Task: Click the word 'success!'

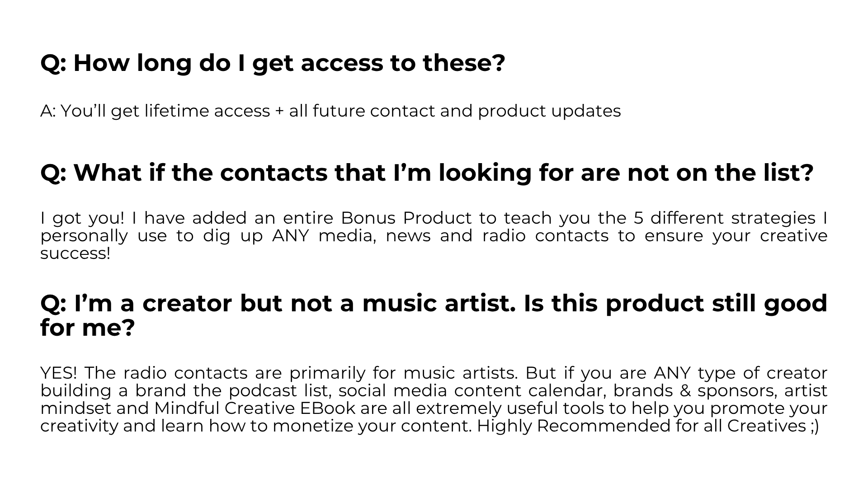Action: point(75,253)
